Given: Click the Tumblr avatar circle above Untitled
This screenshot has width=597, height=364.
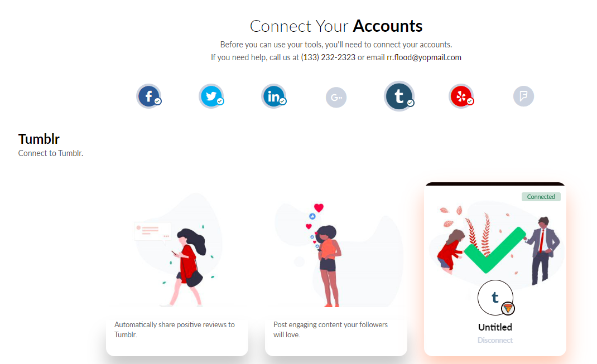Looking at the screenshot, I should pyautogui.click(x=495, y=298).
